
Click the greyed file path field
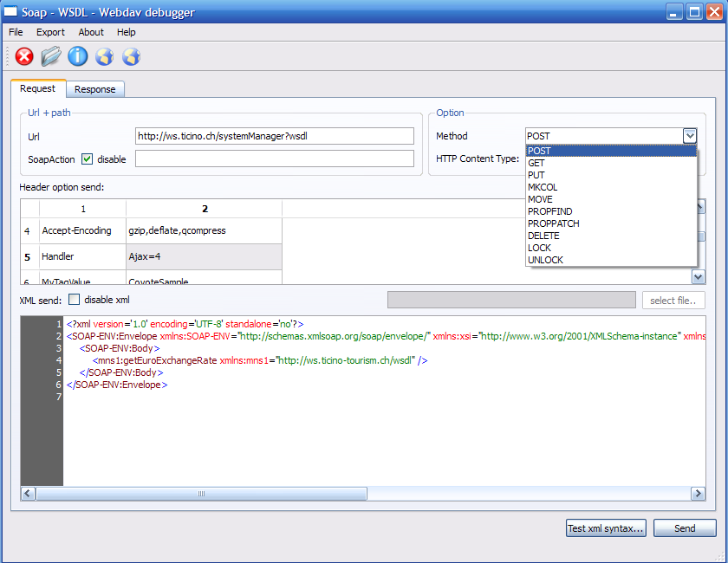pos(511,300)
